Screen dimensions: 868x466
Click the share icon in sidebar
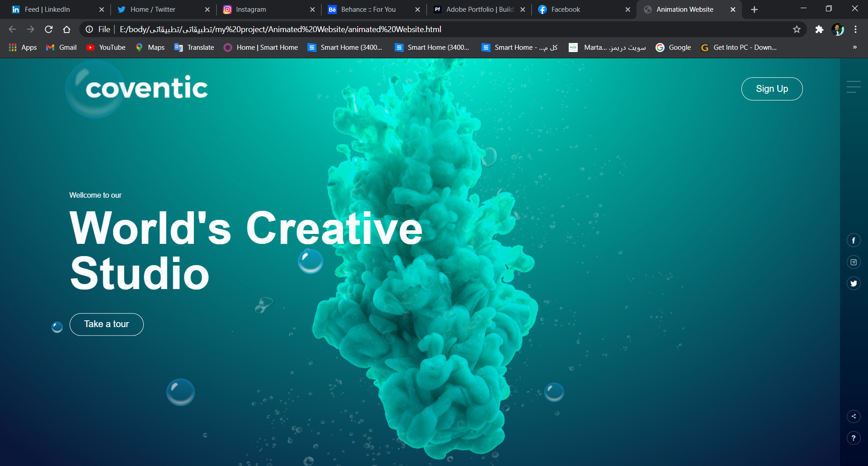coord(854,416)
